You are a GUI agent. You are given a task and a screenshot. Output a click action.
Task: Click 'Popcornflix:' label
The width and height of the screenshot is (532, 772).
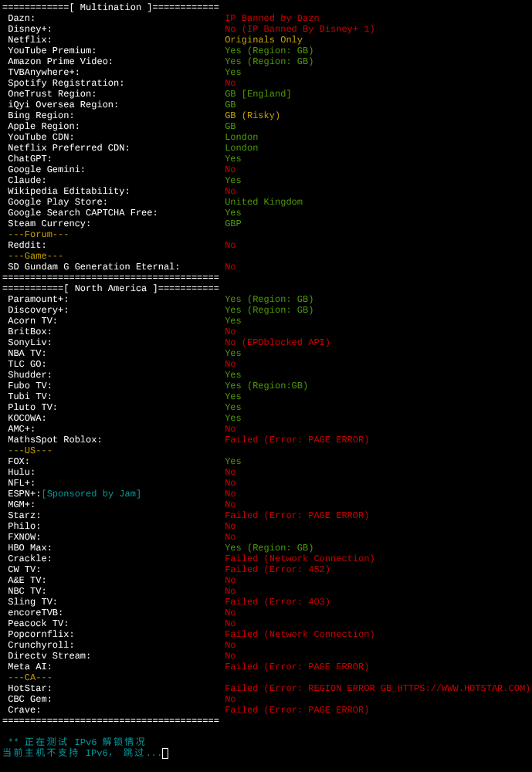point(41,635)
